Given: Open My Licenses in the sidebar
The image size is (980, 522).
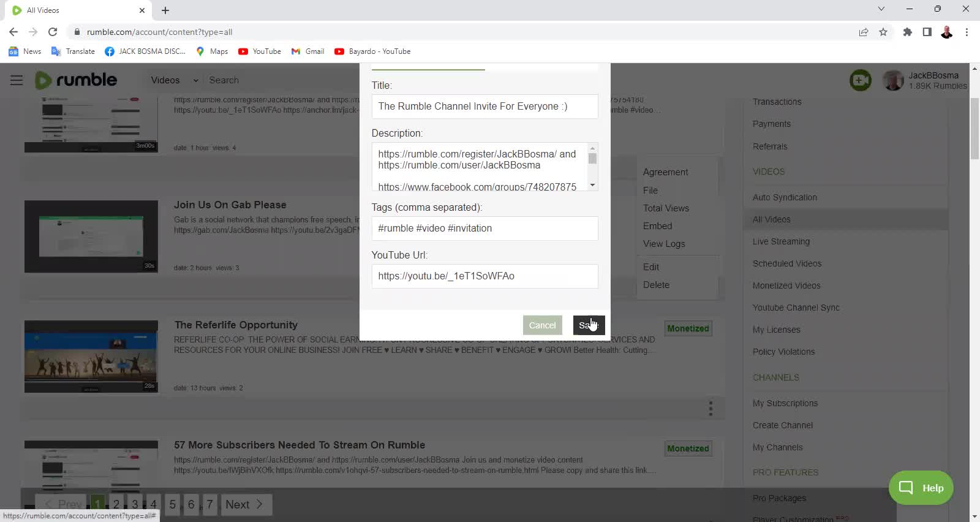Looking at the screenshot, I should click(776, 330).
